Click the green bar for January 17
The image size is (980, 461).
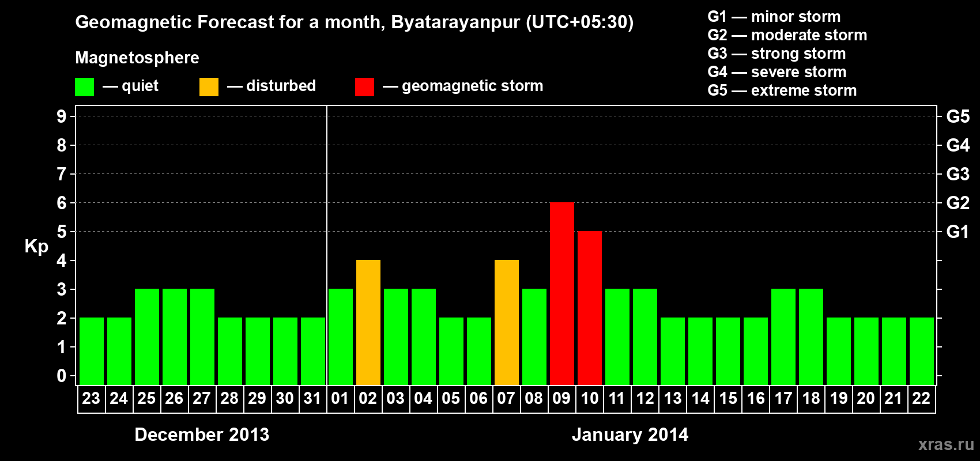click(x=783, y=337)
